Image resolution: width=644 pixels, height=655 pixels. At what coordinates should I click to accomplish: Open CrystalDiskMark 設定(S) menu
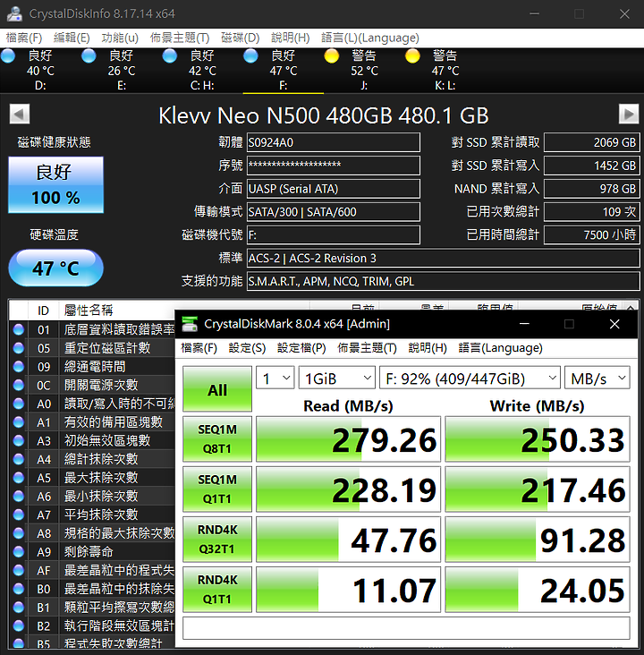[247, 348]
